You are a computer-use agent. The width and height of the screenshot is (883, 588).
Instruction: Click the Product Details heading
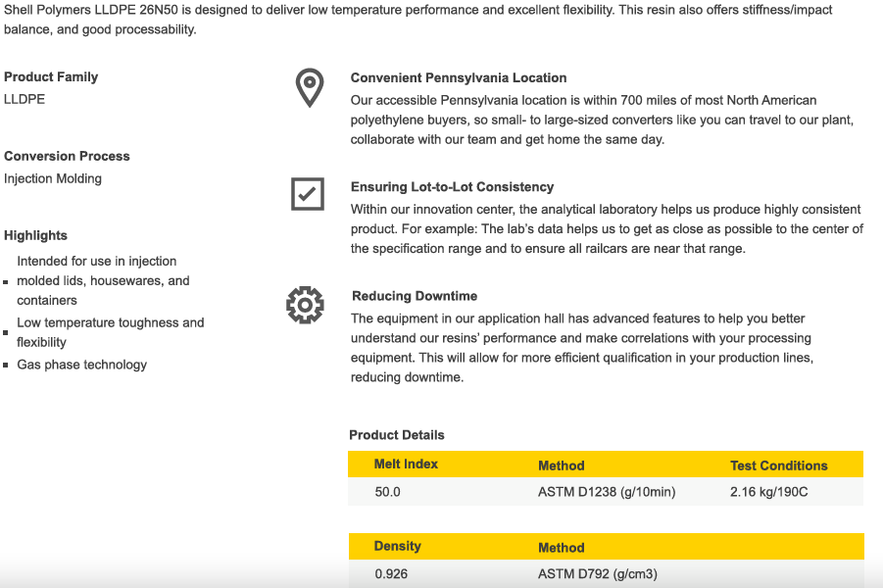397,435
